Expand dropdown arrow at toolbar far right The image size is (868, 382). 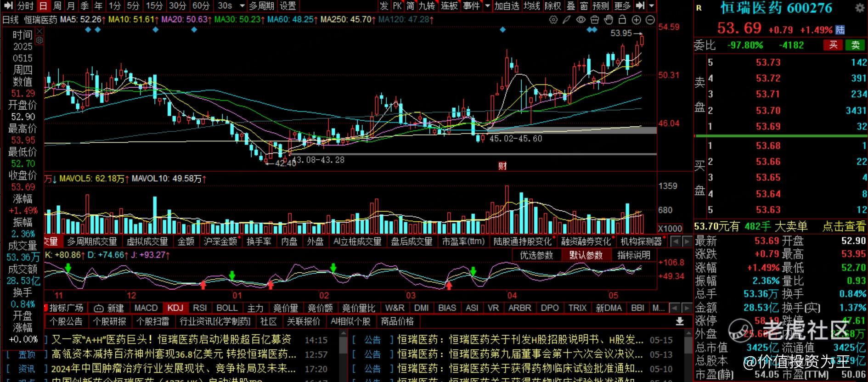tap(651, 6)
